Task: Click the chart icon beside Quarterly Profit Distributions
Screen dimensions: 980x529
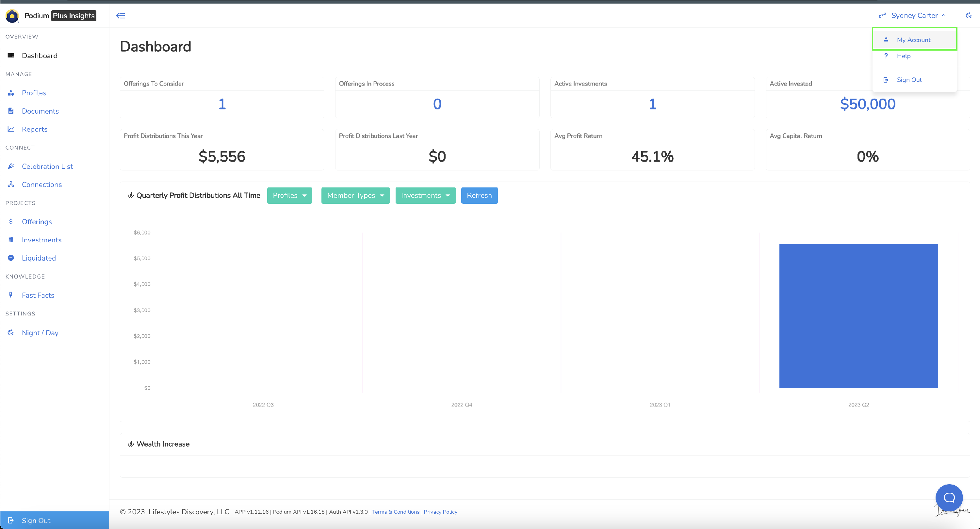Action: pos(131,195)
